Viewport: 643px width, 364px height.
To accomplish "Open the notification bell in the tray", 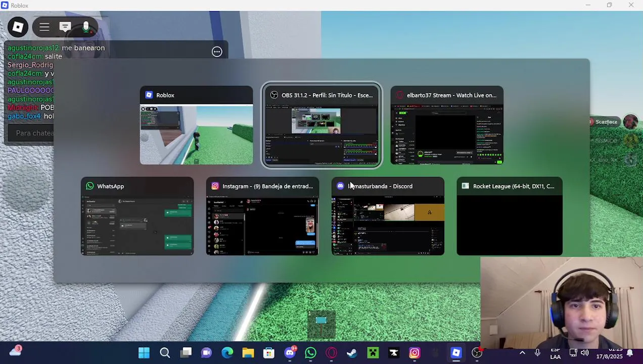I will point(630,353).
